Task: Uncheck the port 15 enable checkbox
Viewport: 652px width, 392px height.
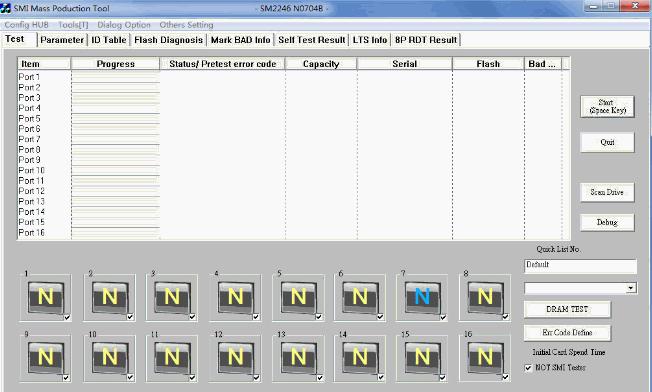Action: [442, 377]
